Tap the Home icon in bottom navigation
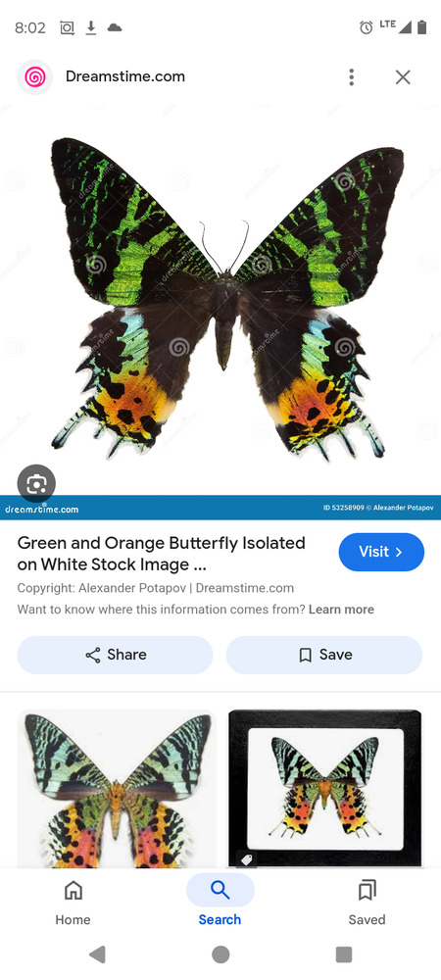Image resolution: width=441 pixels, height=980 pixels. pyautogui.click(x=73, y=890)
